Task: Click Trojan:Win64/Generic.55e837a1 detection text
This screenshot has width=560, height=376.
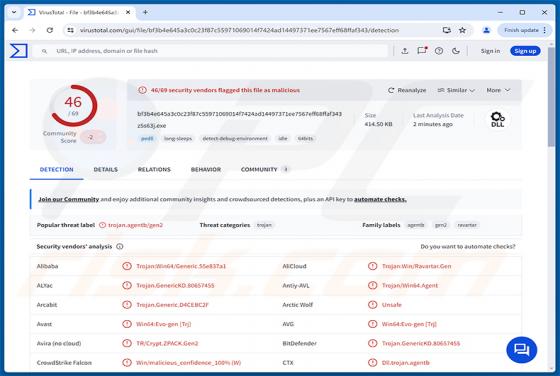Action: [x=181, y=266]
